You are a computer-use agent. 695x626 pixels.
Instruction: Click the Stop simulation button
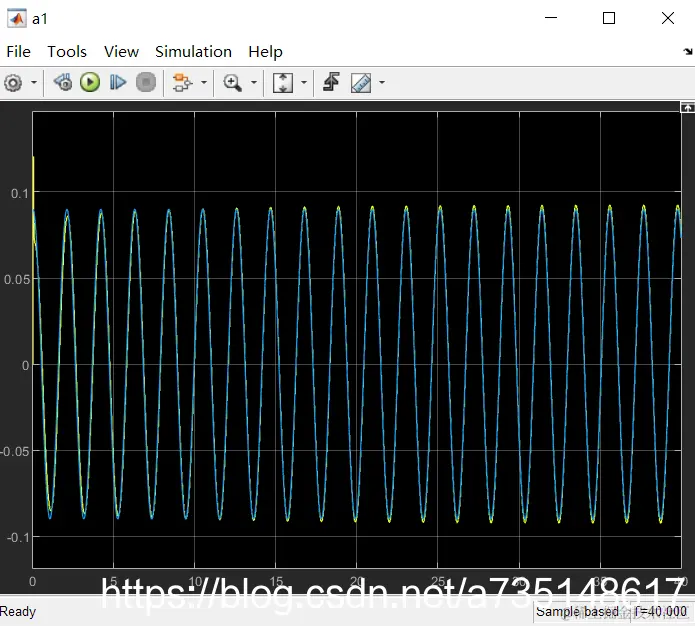(146, 82)
